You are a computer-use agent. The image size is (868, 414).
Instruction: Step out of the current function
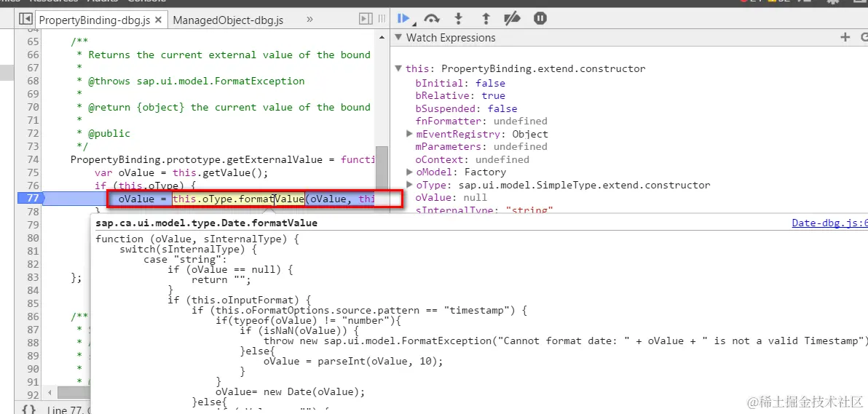pos(486,19)
